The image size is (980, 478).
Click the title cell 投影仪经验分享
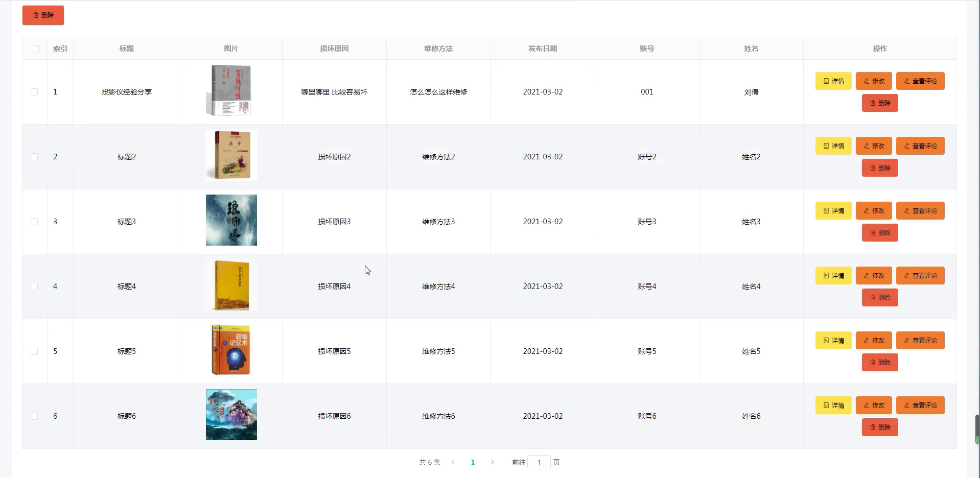[127, 92]
